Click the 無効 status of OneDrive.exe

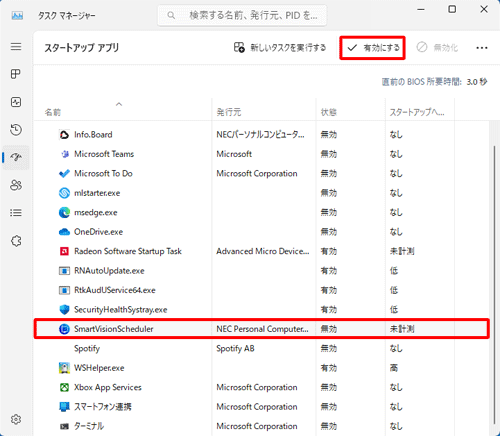coord(328,232)
